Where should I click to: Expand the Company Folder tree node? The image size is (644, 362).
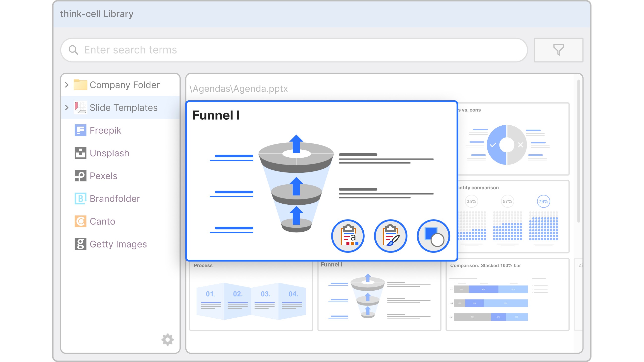pyautogui.click(x=67, y=85)
